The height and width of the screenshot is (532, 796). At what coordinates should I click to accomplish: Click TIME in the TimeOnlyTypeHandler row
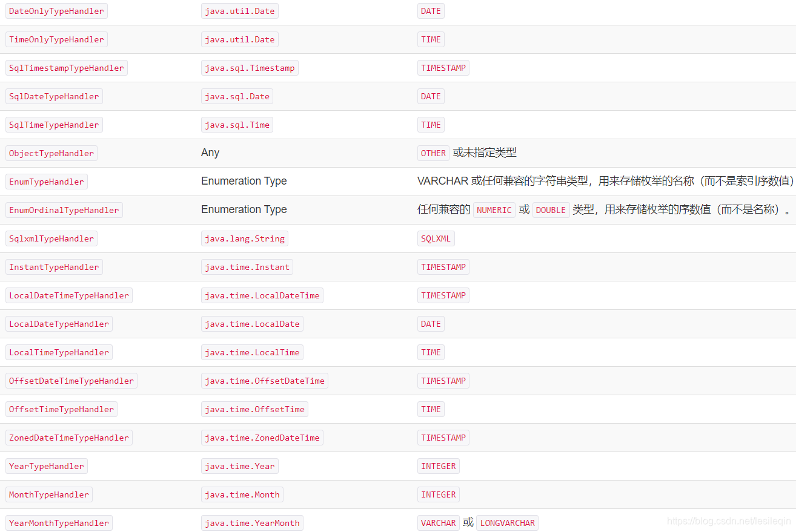tap(431, 39)
